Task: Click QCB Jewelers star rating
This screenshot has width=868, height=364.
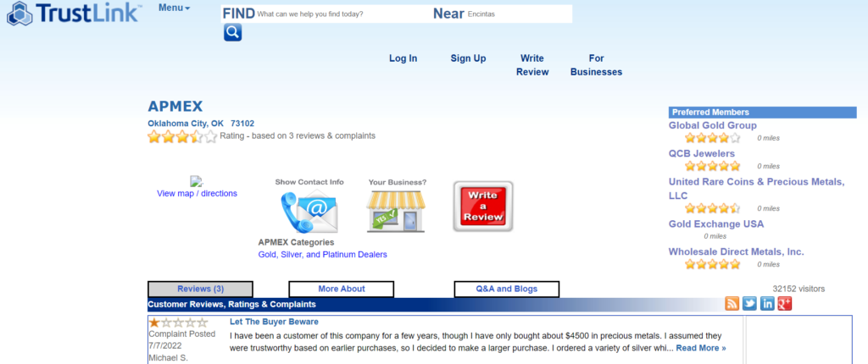Action: click(712, 166)
